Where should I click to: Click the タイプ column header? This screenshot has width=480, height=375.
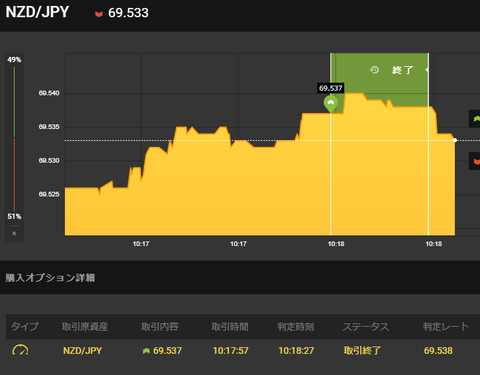pos(25,327)
